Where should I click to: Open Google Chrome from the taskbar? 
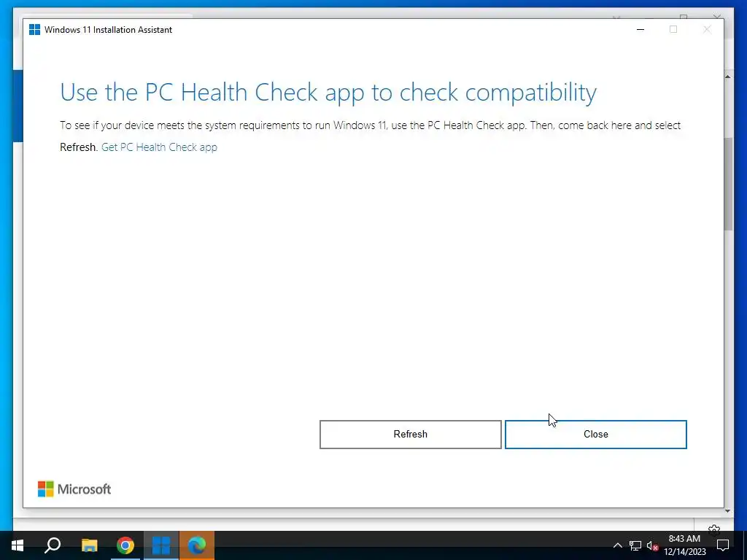point(125,545)
